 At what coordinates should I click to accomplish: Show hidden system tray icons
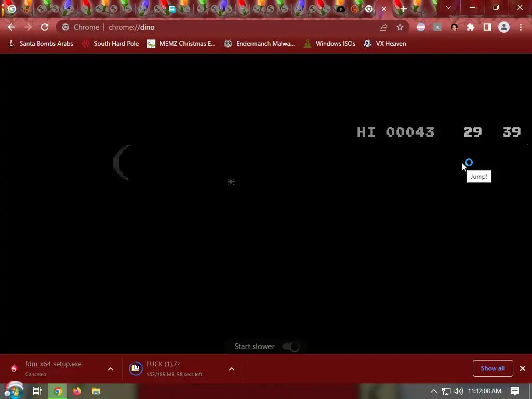coord(433,391)
